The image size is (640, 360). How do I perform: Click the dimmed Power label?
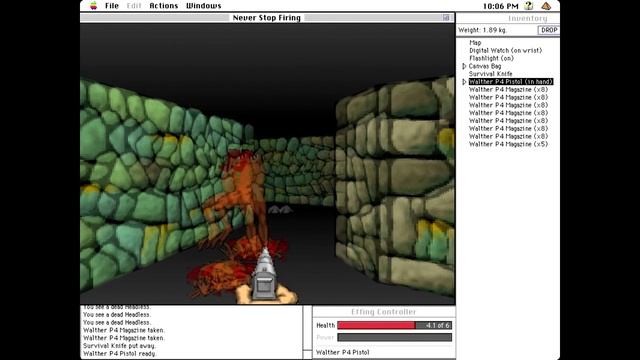325,337
